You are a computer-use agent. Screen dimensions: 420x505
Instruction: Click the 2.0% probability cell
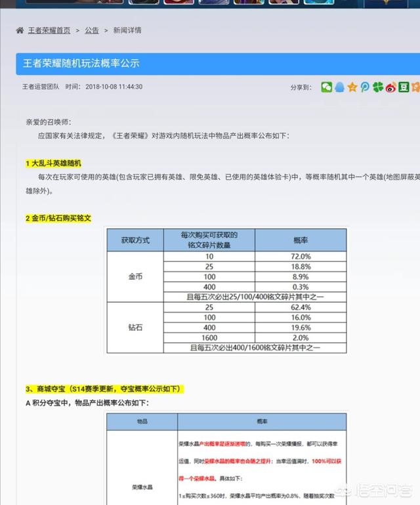301,338
